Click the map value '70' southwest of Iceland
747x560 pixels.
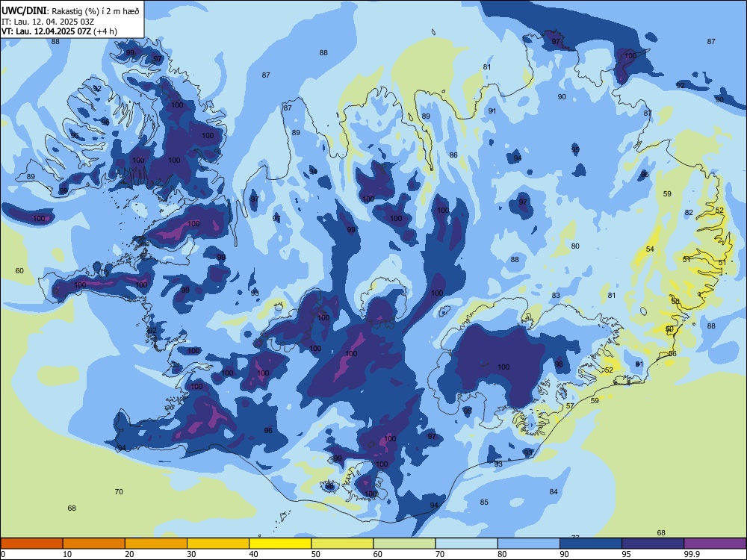pyautogui.click(x=119, y=491)
